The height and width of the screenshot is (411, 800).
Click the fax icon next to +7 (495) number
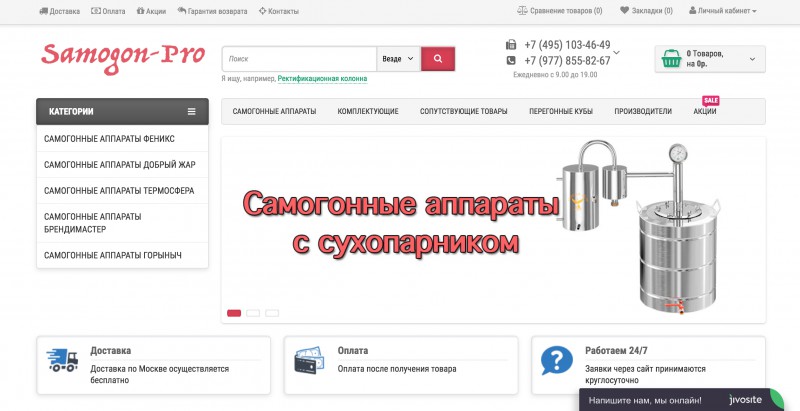click(511, 44)
